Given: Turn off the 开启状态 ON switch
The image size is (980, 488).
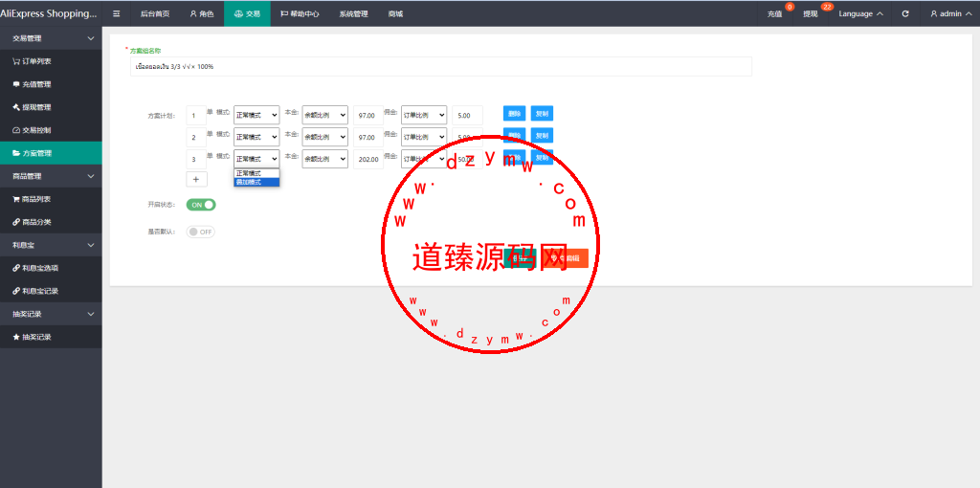Looking at the screenshot, I should [201, 205].
